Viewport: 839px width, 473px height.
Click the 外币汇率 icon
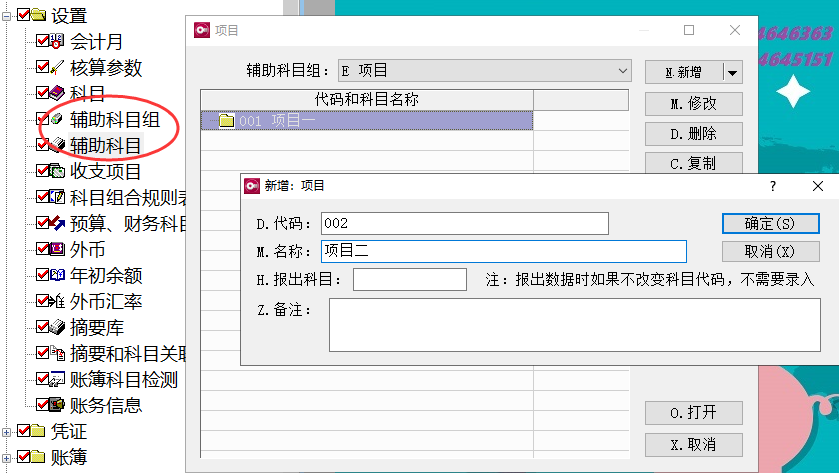57,301
